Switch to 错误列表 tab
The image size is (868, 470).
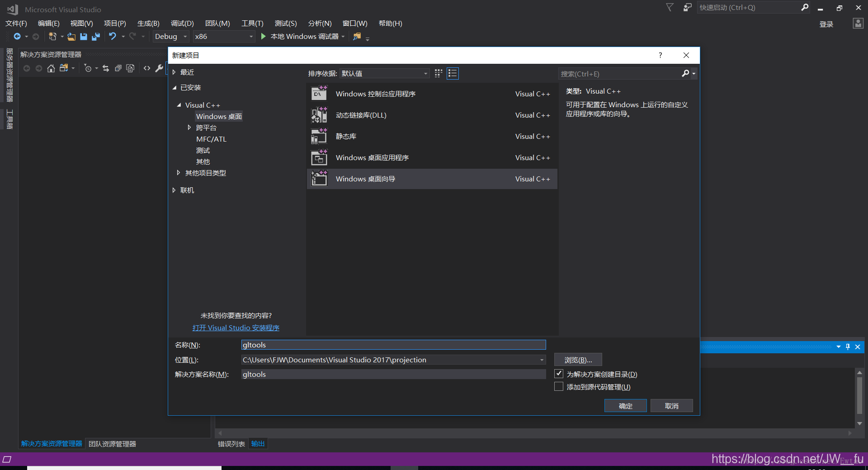pyautogui.click(x=231, y=444)
